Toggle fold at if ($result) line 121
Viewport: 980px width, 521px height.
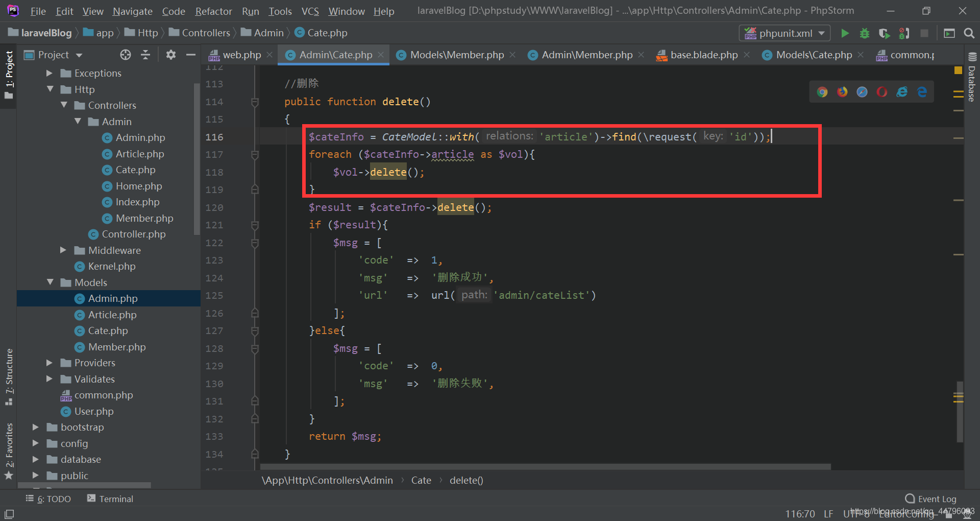tap(255, 225)
